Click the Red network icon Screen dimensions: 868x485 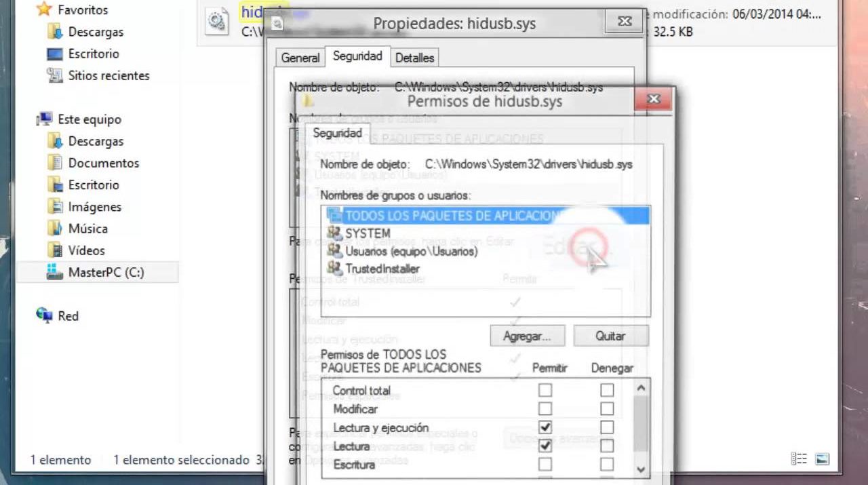[x=44, y=315]
